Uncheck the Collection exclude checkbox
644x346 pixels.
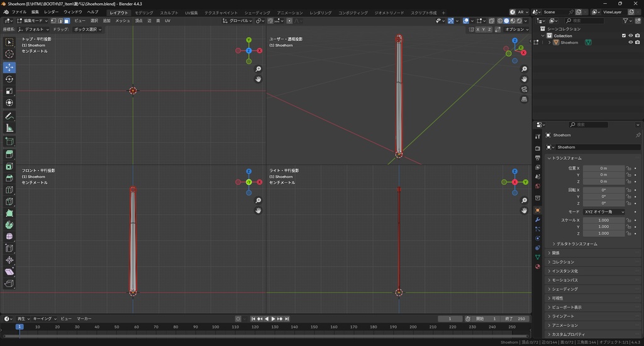click(624, 36)
